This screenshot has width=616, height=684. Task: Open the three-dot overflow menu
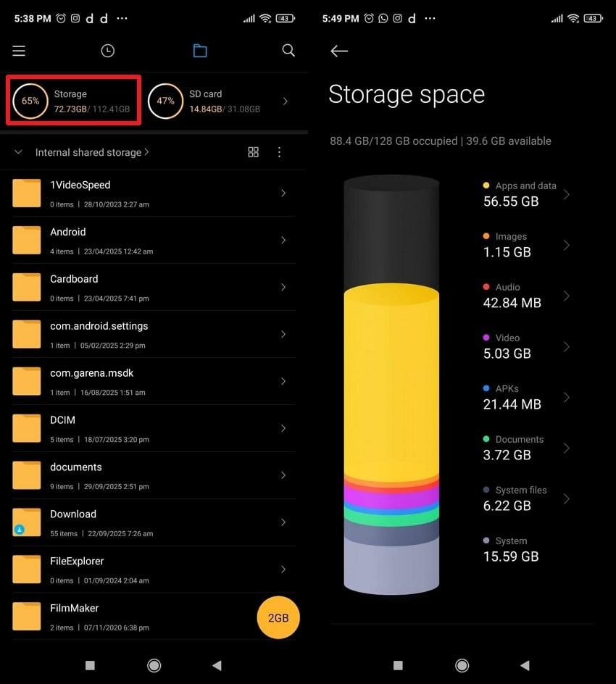click(279, 152)
